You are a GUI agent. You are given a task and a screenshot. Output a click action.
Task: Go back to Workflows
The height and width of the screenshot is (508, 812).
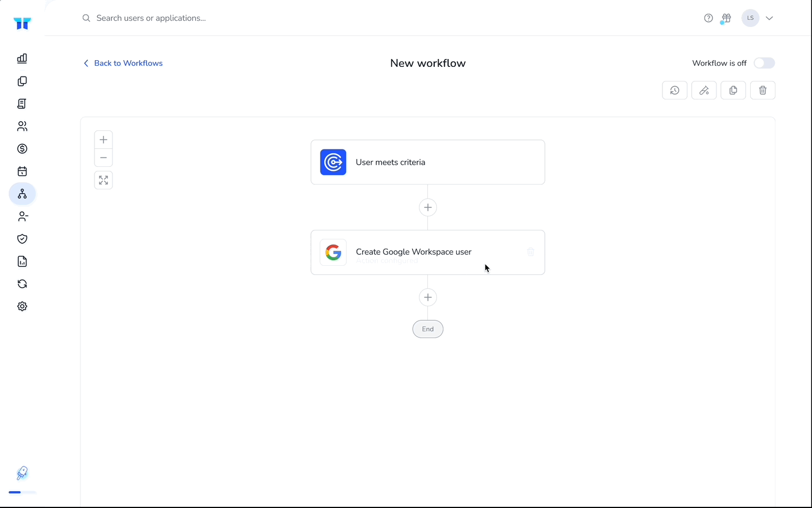coord(123,63)
